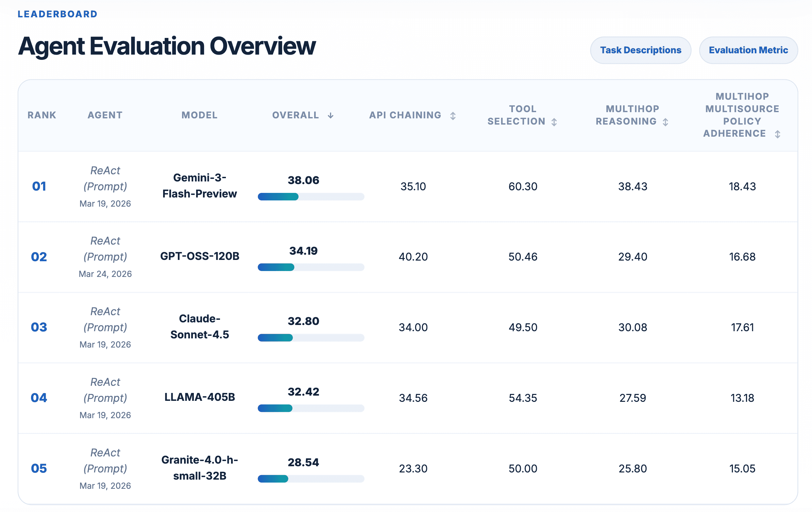
Task: Click the Policy Adherence value 18.43
Action: point(742,186)
